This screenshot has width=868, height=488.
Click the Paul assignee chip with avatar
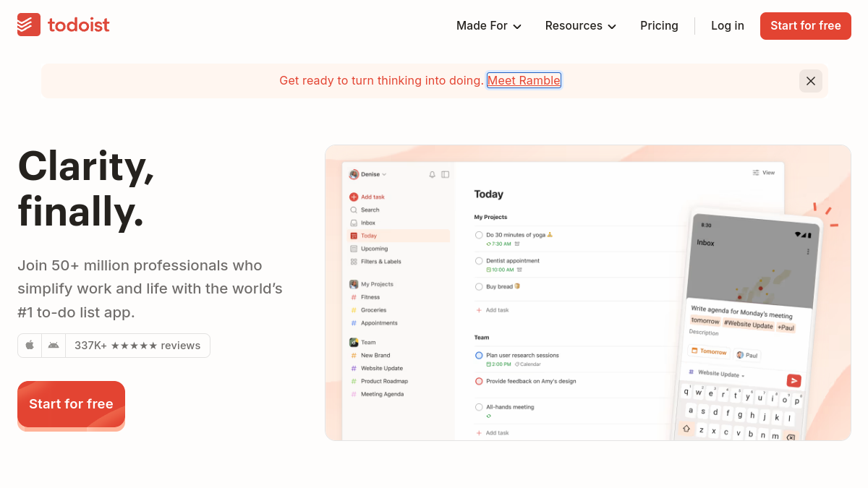point(747,355)
